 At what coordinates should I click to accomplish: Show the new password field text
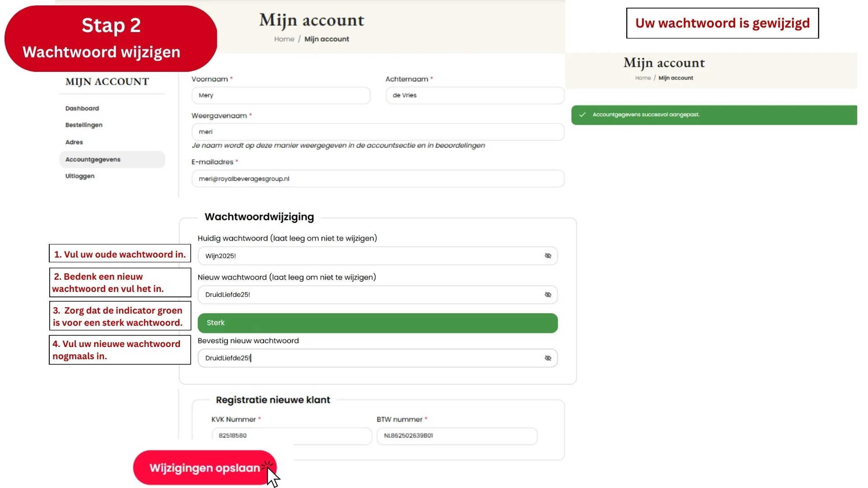(548, 295)
